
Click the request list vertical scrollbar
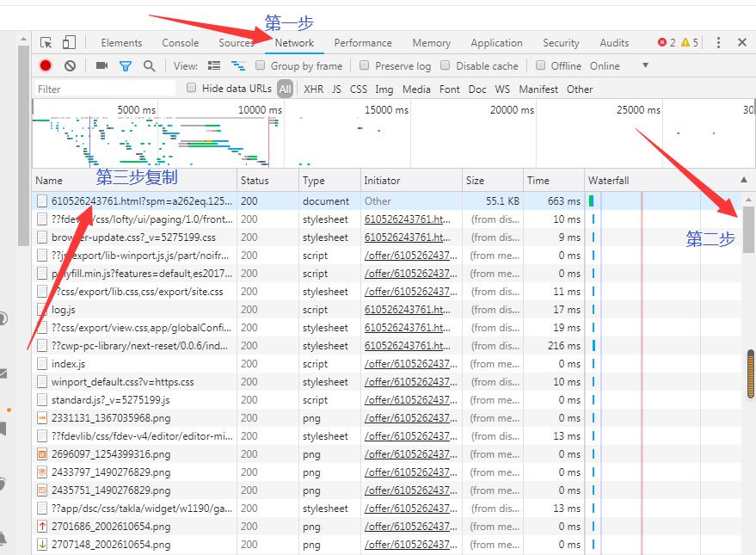748,228
